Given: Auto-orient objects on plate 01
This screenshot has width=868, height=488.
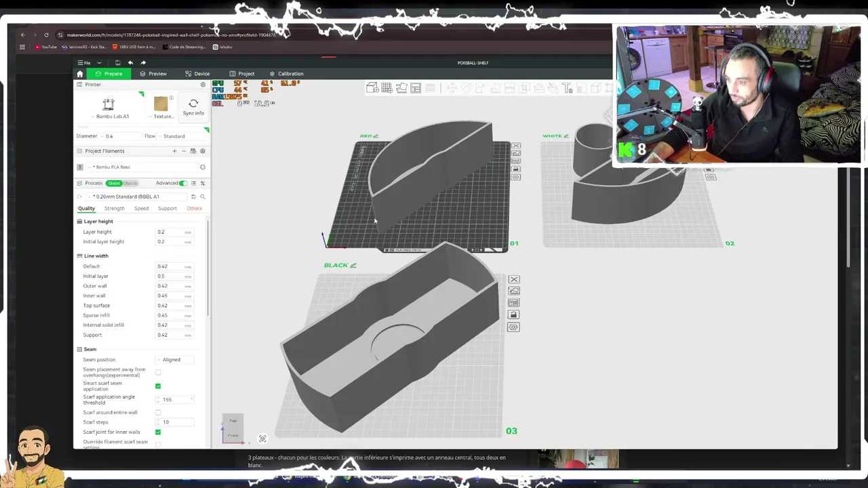Looking at the screenshot, I should pyautogui.click(x=516, y=154).
